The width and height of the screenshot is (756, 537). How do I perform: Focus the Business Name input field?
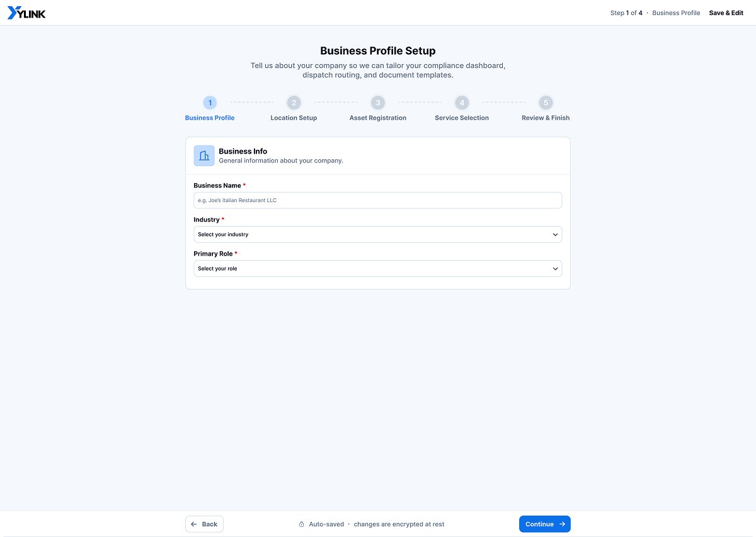click(378, 200)
